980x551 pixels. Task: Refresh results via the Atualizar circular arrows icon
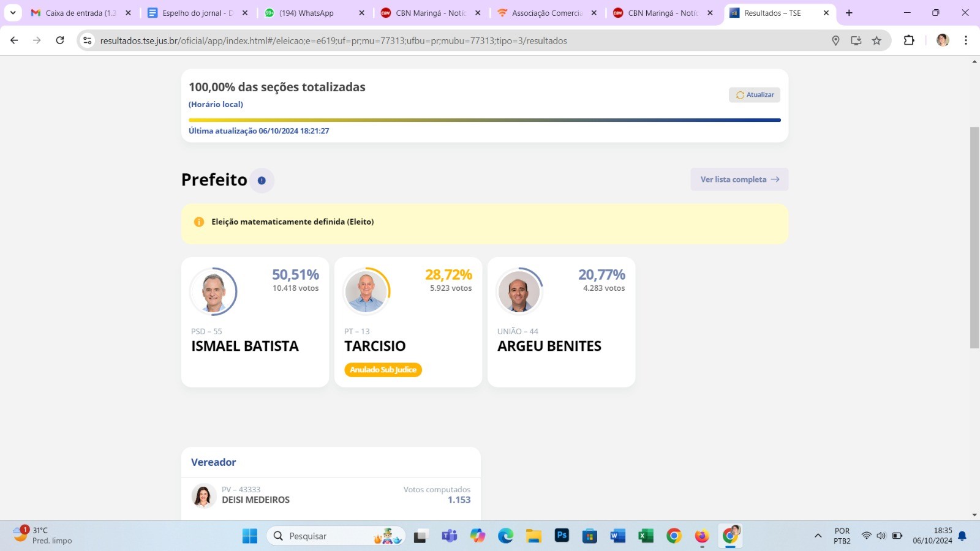tap(739, 94)
